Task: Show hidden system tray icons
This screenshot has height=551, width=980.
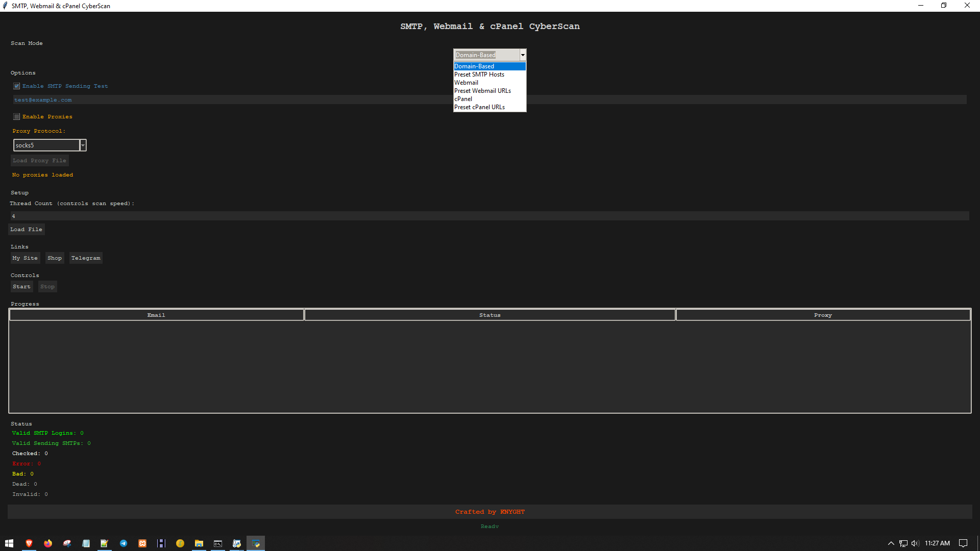Action: point(891,543)
